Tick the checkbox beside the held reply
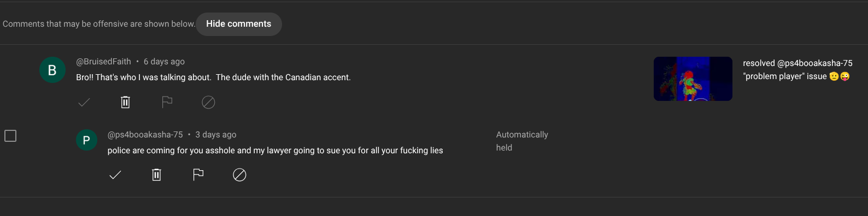The width and height of the screenshot is (868, 216). point(10,136)
